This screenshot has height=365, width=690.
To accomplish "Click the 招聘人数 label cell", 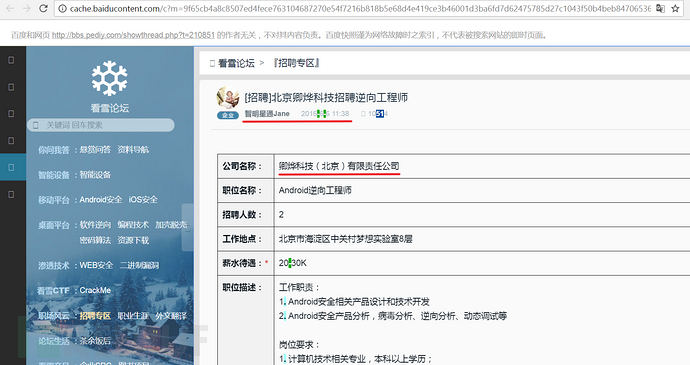I will 246,214.
